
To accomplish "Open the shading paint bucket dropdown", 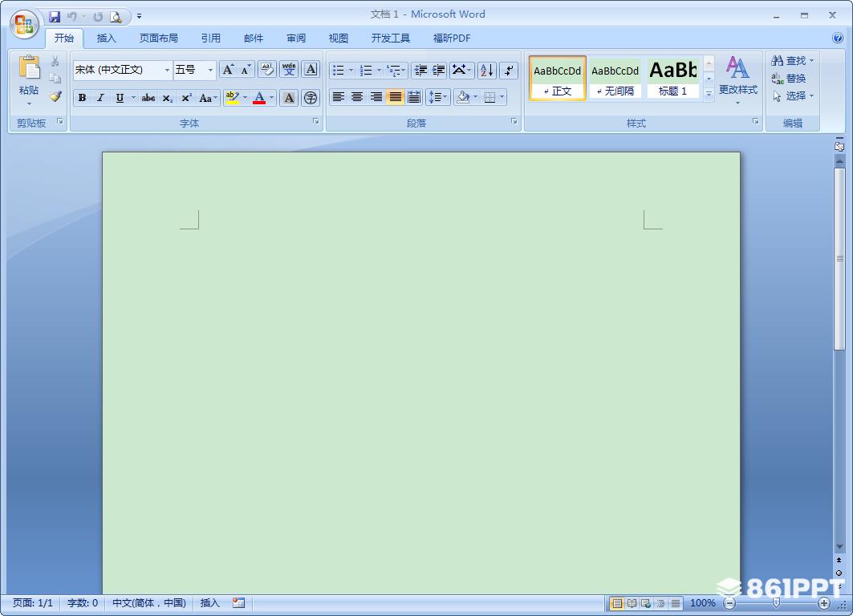I will 476,97.
